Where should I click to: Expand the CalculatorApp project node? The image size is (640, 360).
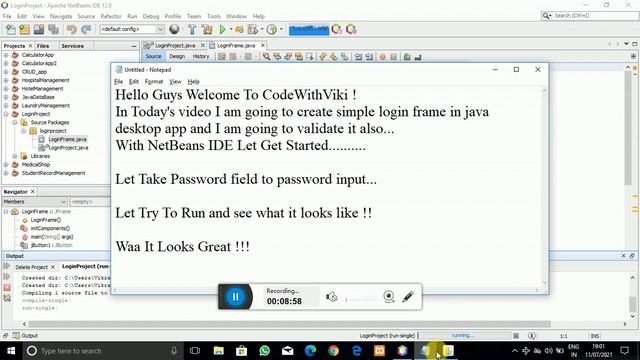click(x=6, y=55)
